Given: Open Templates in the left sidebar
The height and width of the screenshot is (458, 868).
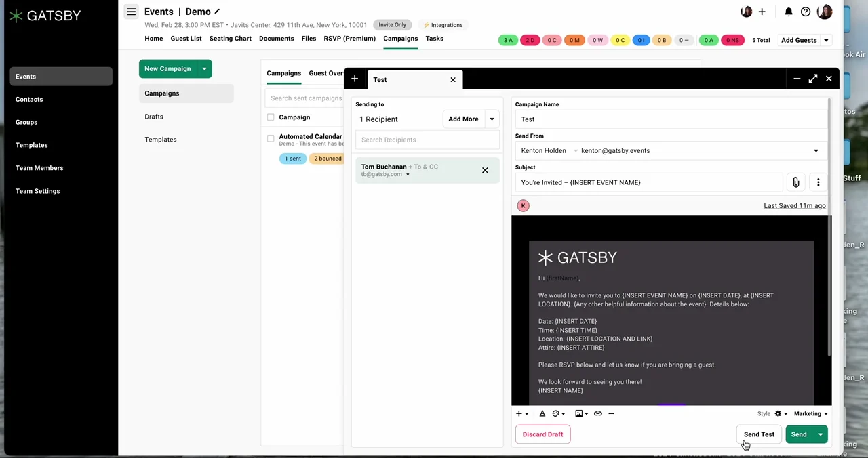Looking at the screenshot, I should click(32, 145).
